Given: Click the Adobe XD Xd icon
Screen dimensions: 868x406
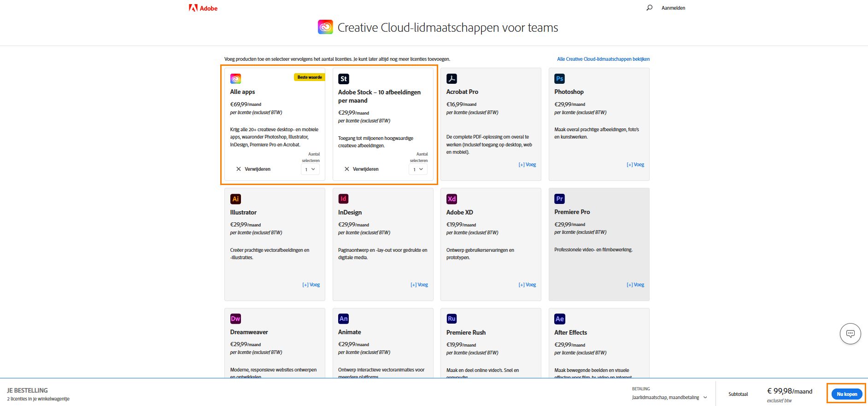Looking at the screenshot, I should click(x=452, y=199).
